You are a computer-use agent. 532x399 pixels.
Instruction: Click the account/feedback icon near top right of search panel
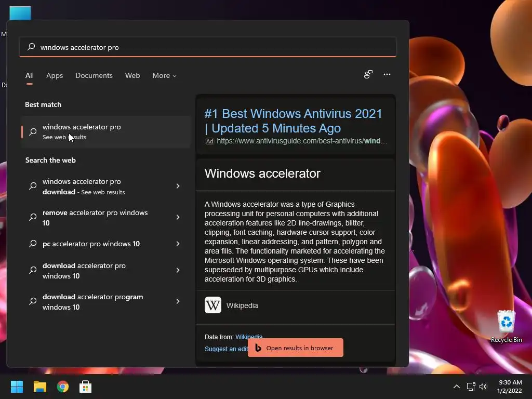click(x=368, y=74)
